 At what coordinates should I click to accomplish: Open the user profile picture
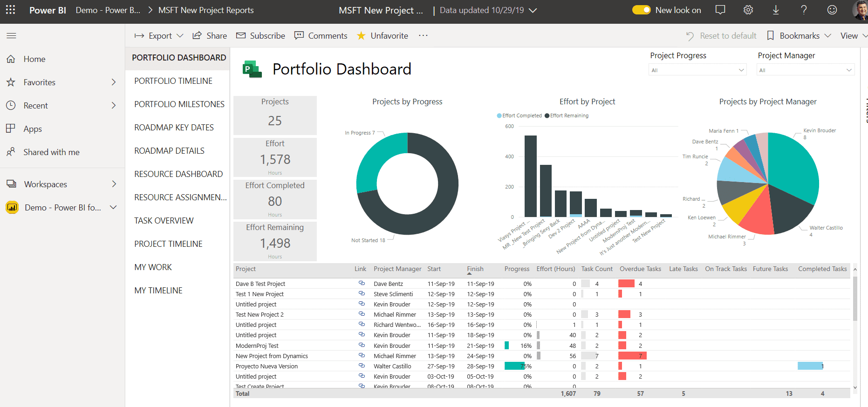click(860, 10)
